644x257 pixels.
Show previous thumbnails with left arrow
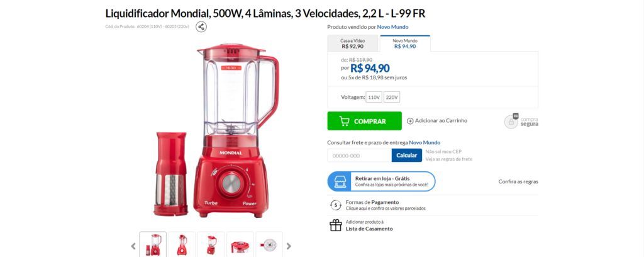click(x=133, y=246)
